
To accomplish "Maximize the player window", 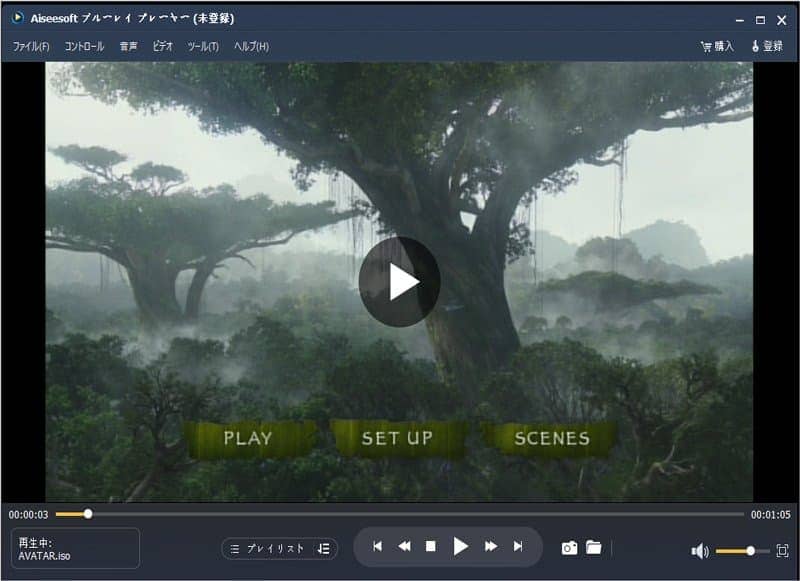I will (x=760, y=20).
